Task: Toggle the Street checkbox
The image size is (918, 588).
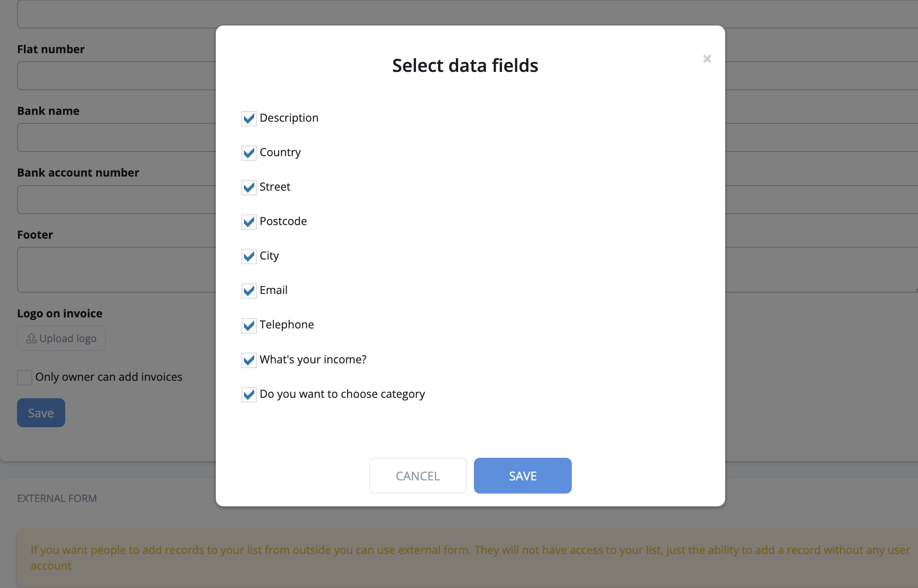Action: 249,187
